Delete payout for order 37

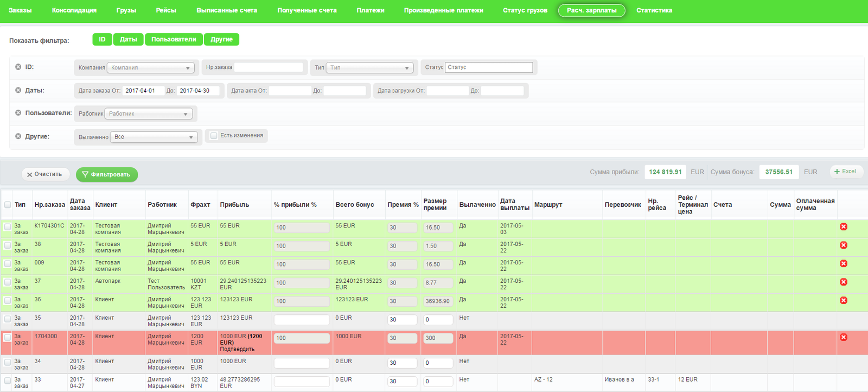[x=844, y=282]
